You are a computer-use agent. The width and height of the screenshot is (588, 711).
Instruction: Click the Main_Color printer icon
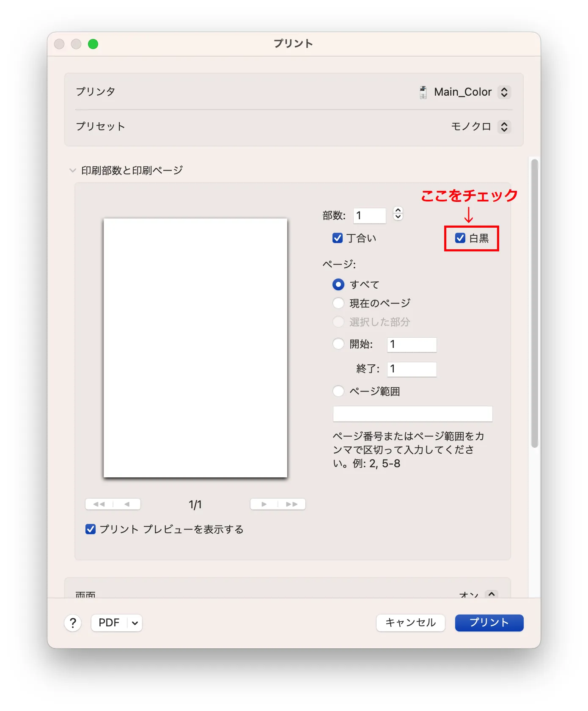[423, 92]
